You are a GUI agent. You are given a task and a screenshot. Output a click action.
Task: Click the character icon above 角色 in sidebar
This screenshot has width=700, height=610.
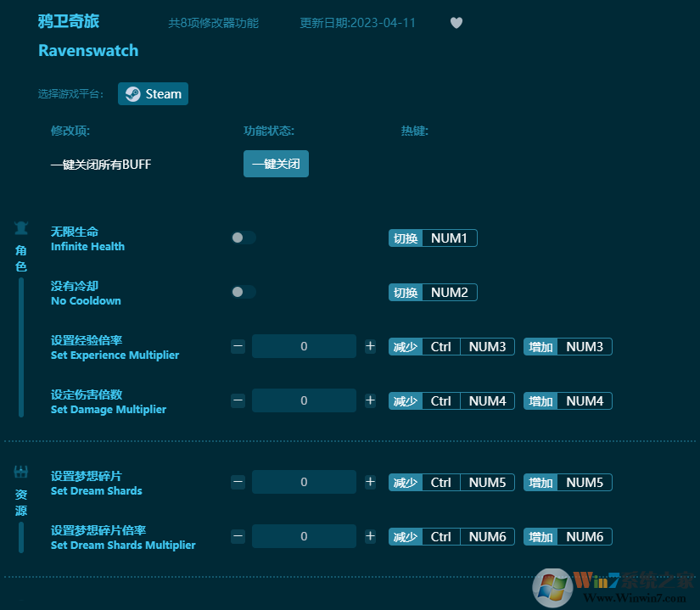click(x=20, y=227)
